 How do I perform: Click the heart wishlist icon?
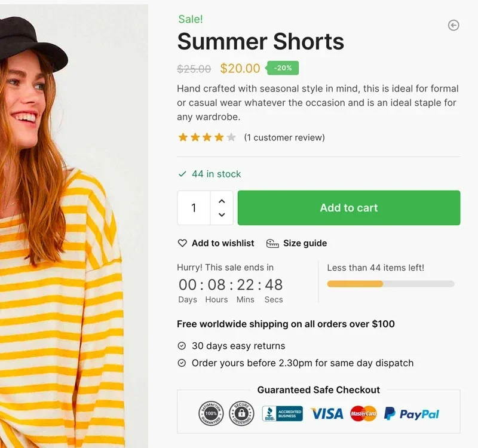[x=182, y=243]
